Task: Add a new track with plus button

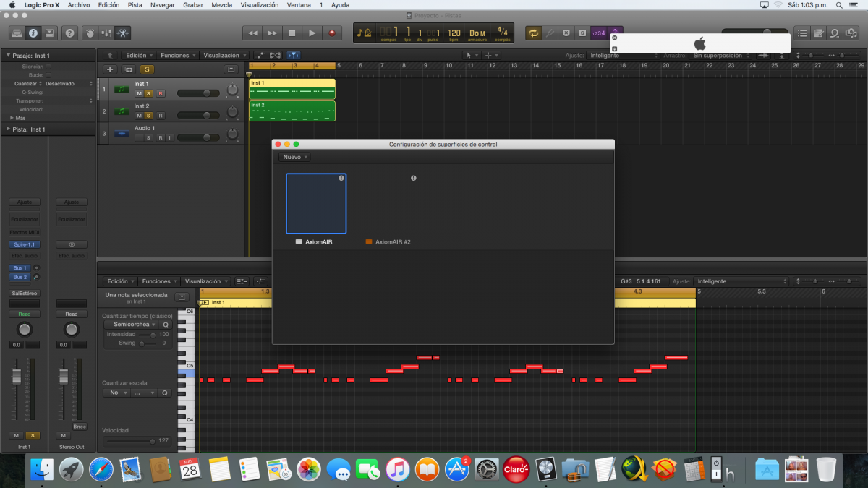Action: click(110, 69)
